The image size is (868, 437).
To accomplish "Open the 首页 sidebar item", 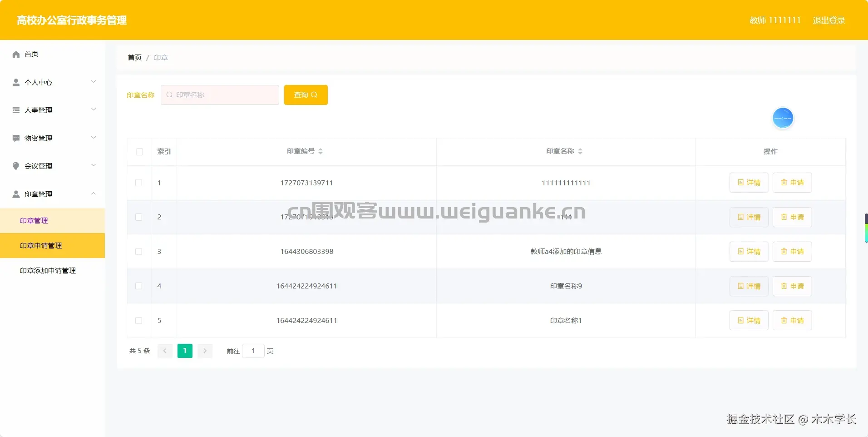I will click(x=52, y=54).
